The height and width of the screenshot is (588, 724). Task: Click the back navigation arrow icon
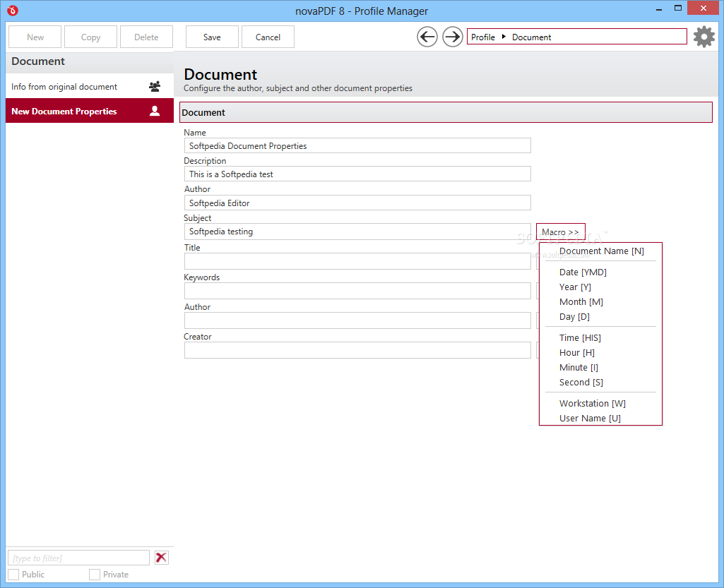coord(427,37)
